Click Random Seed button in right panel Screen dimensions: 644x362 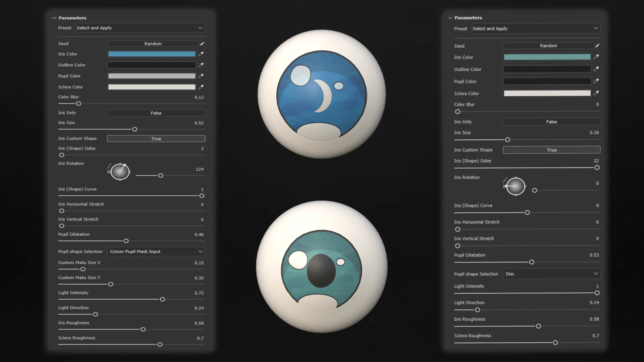pyautogui.click(x=548, y=46)
